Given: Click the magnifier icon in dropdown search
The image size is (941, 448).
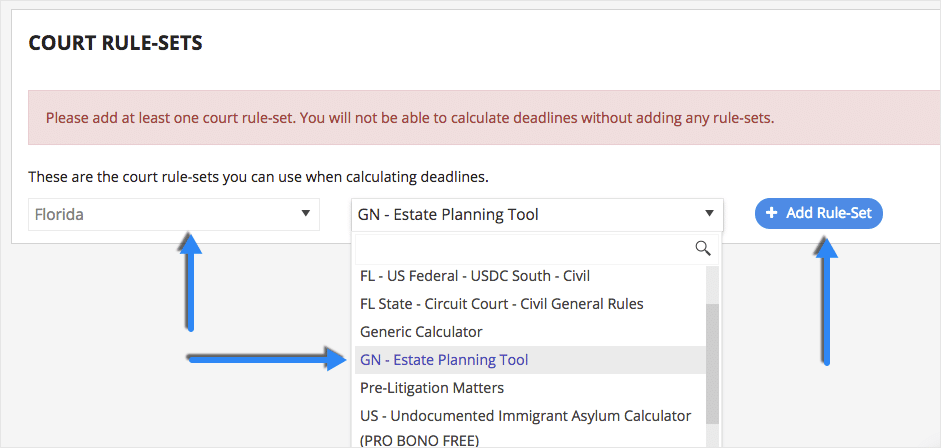Looking at the screenshot, I should point(703,248).
